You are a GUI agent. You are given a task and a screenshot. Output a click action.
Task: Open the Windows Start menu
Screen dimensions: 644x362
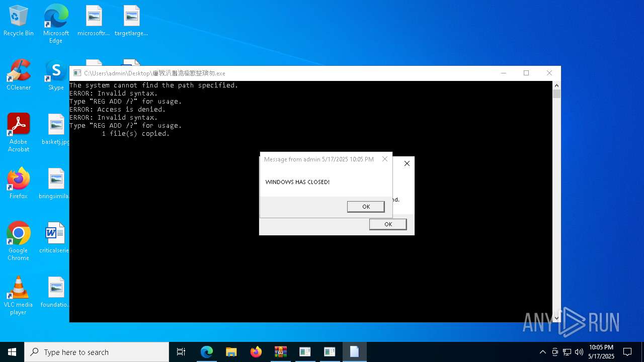point(12,352)
